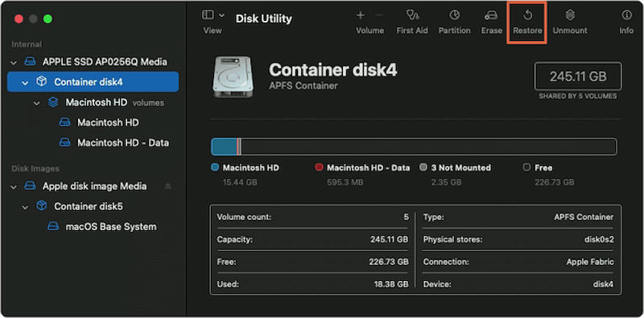Viewport: 644px width, 318px height.
Task: Click the 226.73 GB value under Free legend
Action: pos(555,182)
